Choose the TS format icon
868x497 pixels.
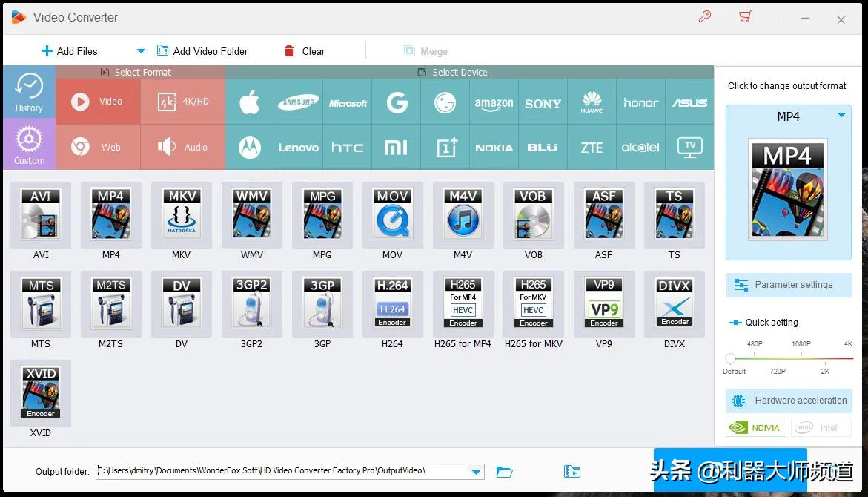pos(675,214)
